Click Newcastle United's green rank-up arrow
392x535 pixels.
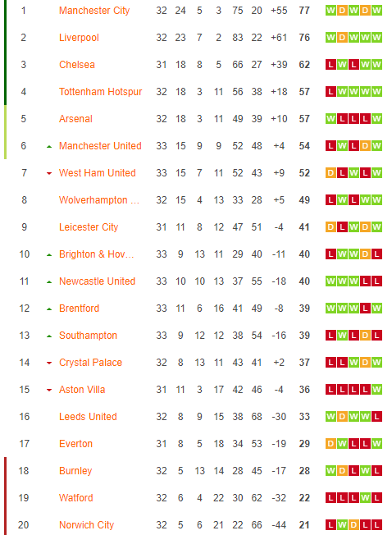click(49, 282)
